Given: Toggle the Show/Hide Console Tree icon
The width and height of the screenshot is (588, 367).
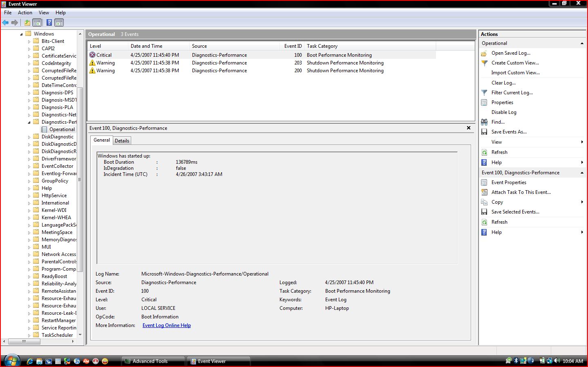Looking at the screenshot, I should 37,23.
